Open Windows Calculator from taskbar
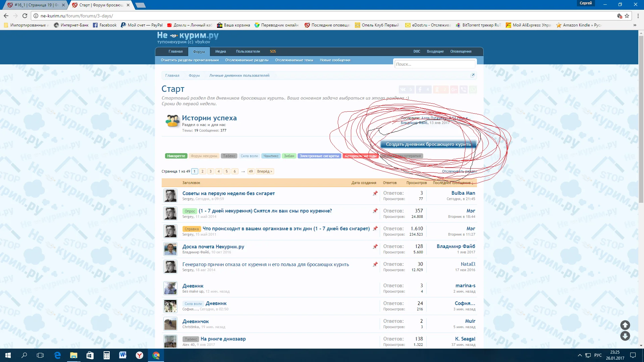The height and width of the screenshot is (362, 644). click(x=106, y=355)
